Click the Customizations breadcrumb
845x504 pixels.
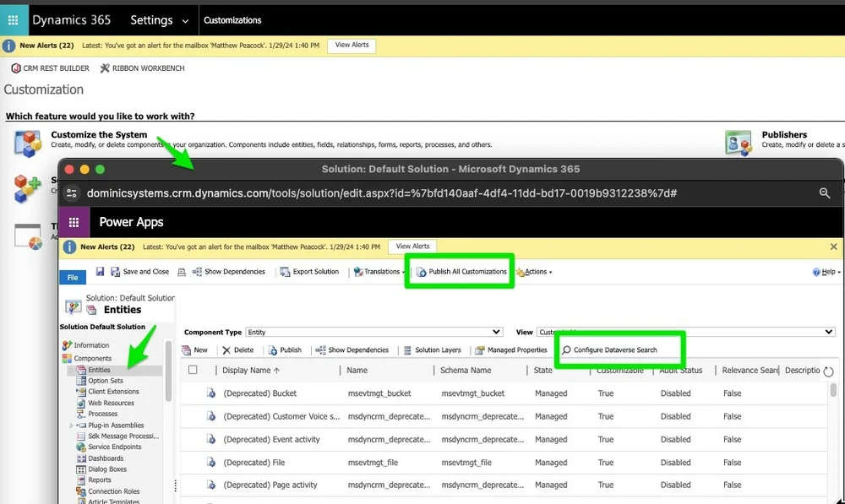[232, 20]
